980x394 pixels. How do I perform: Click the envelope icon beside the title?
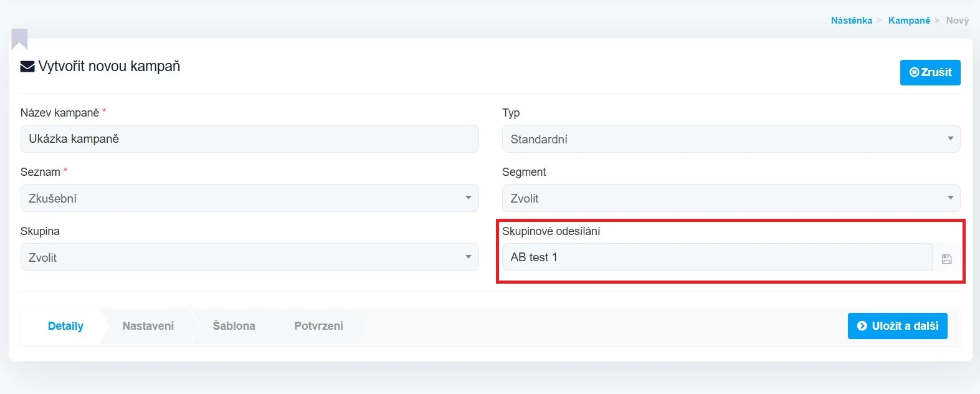(27, 67)
